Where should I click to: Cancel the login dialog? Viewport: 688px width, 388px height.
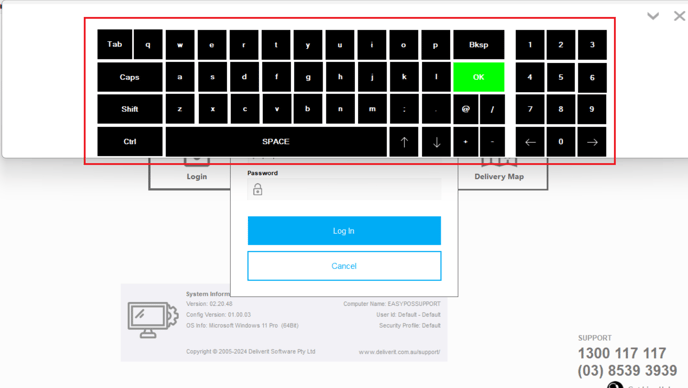(344, 266)
